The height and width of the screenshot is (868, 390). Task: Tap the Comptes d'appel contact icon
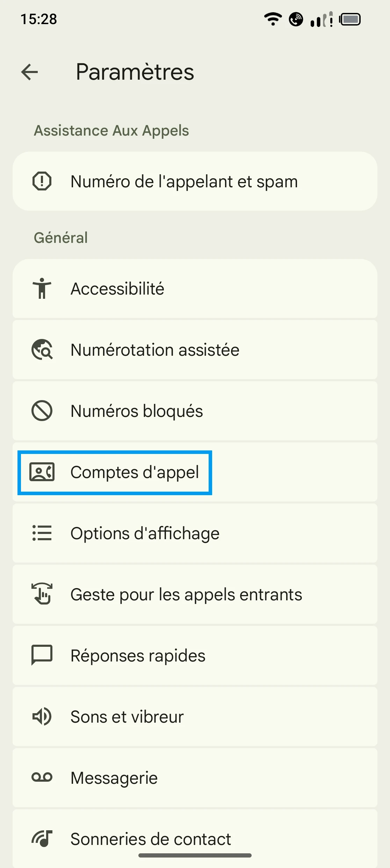coord(42,472)
